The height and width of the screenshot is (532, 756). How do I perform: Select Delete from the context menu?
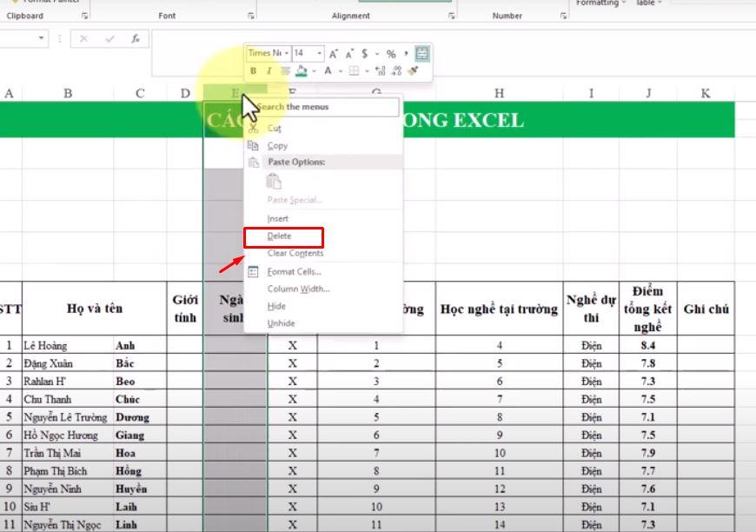[x=278, y=235]
